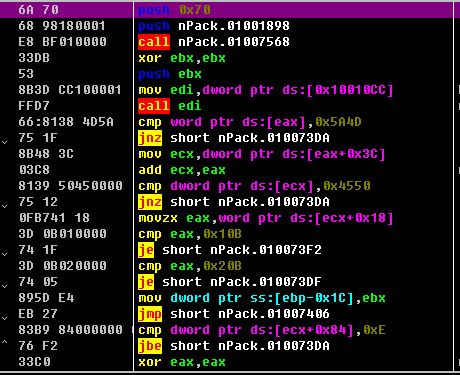
Task: Select hex bytes '74 05'
Action: tap(38, 282)
